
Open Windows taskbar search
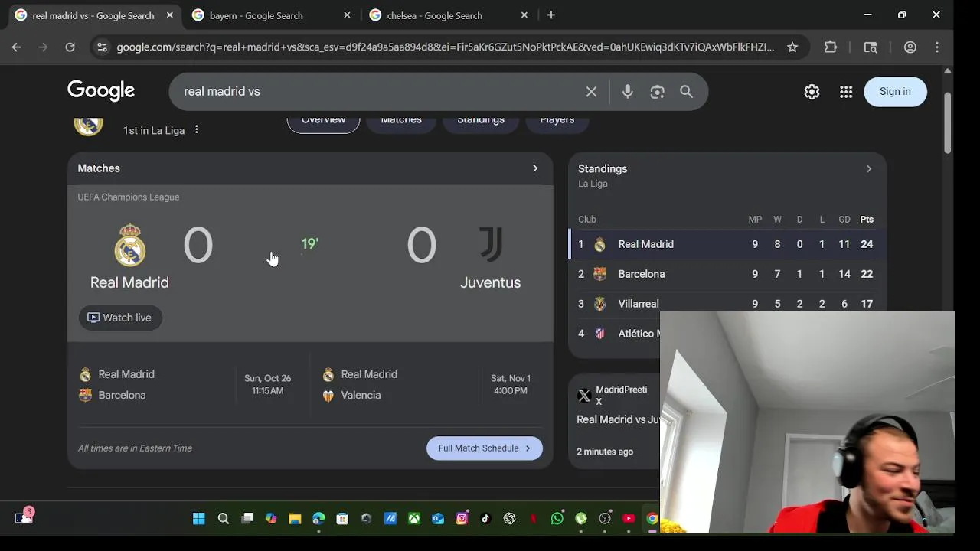click(x=224, y=518)
